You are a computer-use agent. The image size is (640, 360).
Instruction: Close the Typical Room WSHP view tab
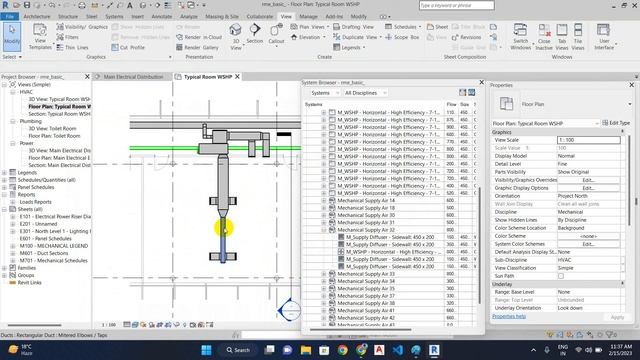pyautogui.click(x=237, y=77)
